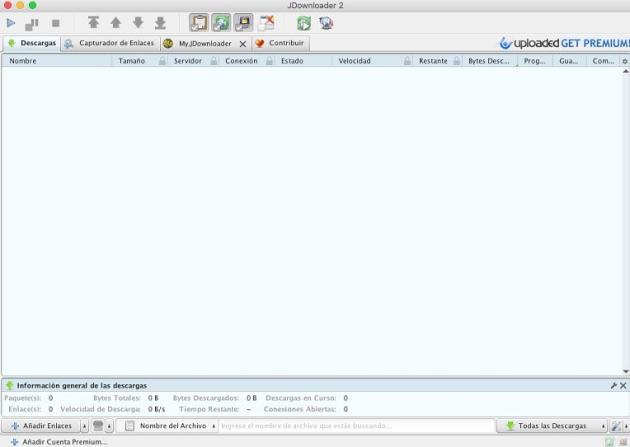The height and width of the screenshot is (447, 630).
Task: Toggle silent mode icon with red X
Action: tap(266, 23)
